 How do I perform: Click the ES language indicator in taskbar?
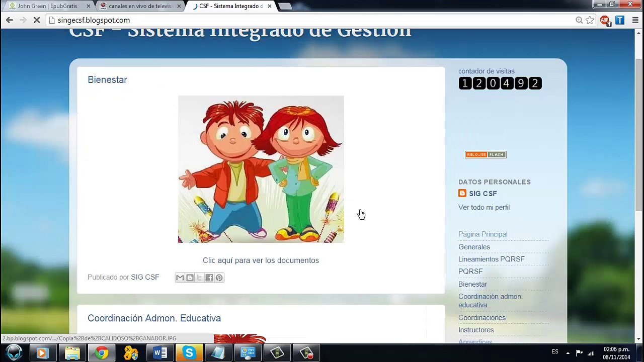point(555,352)
